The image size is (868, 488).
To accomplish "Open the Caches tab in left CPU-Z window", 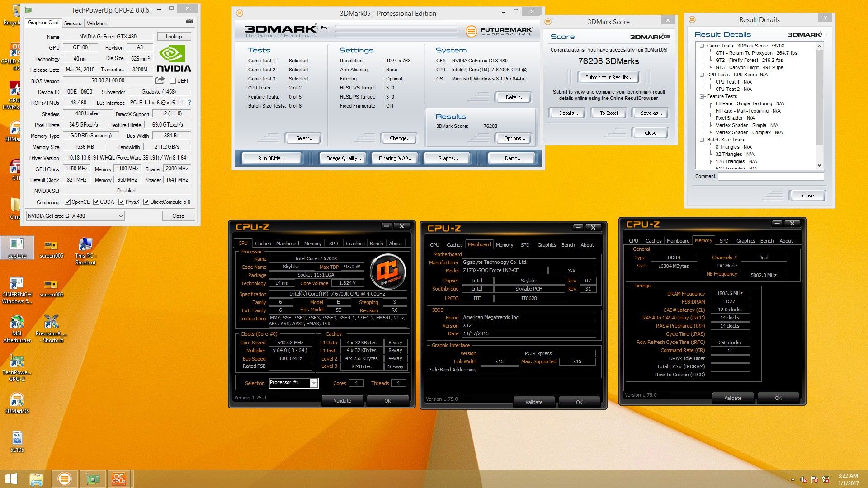I will pos(263,244).
